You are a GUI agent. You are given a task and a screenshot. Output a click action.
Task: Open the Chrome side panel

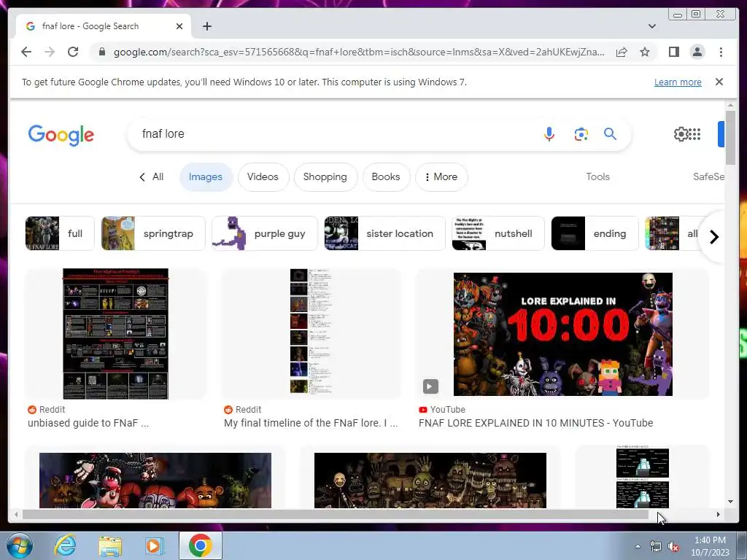673,52
